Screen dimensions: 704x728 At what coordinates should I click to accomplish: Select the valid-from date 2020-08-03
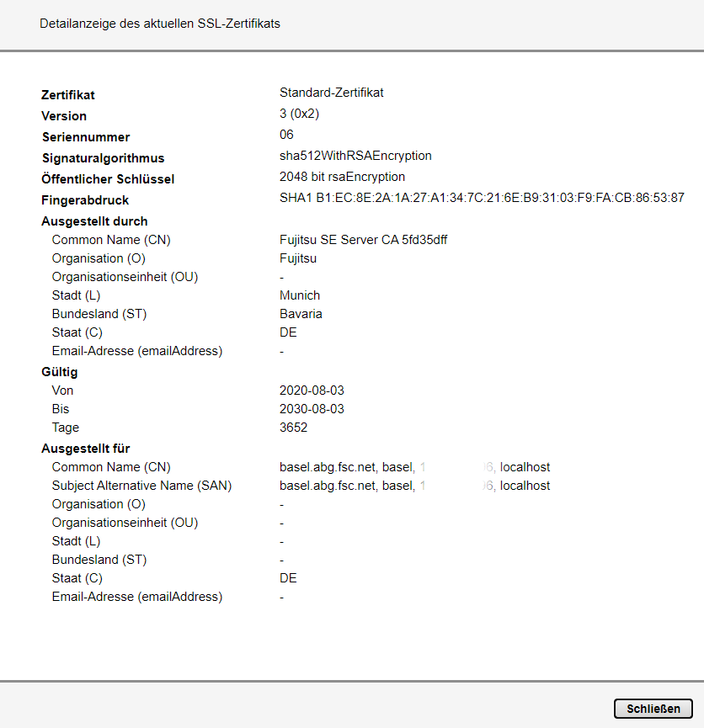pyautogui.click(x=312, y=391)
